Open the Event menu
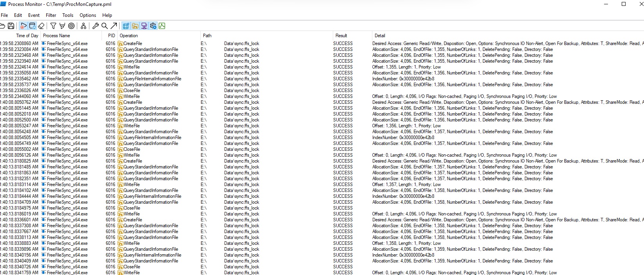644x275 pixels. (34, 15)
